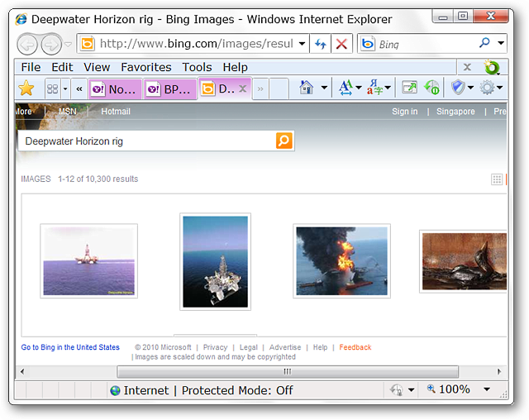Click the green arrow blog/feed icon
The width and height of the screenshot is (529, 420).
click(x=431, y=88)
